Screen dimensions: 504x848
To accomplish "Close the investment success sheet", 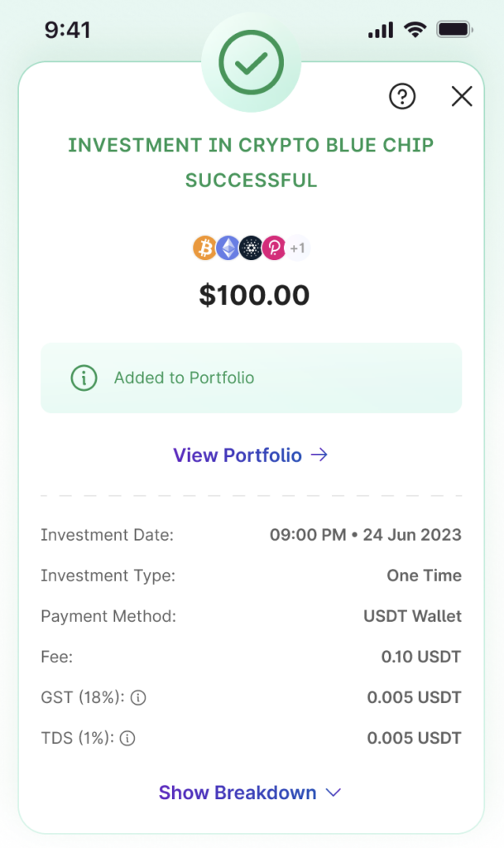I will 462,97.
